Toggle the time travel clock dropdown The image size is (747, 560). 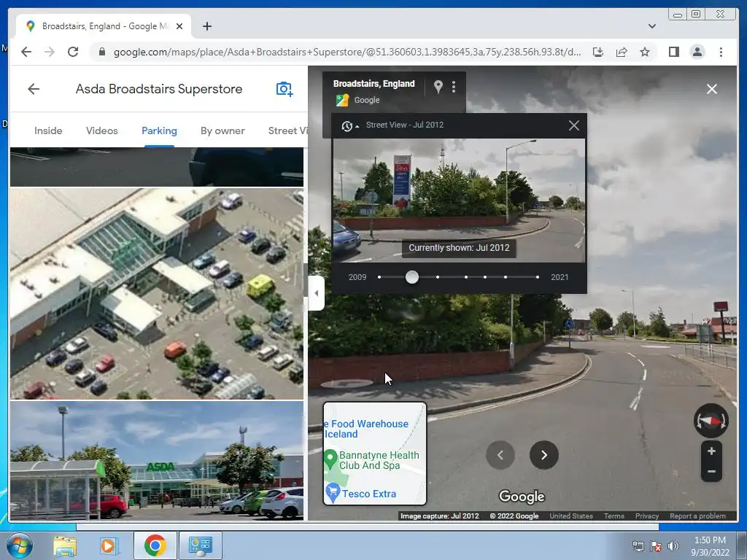pyautogui.click(x=349, y=125)
